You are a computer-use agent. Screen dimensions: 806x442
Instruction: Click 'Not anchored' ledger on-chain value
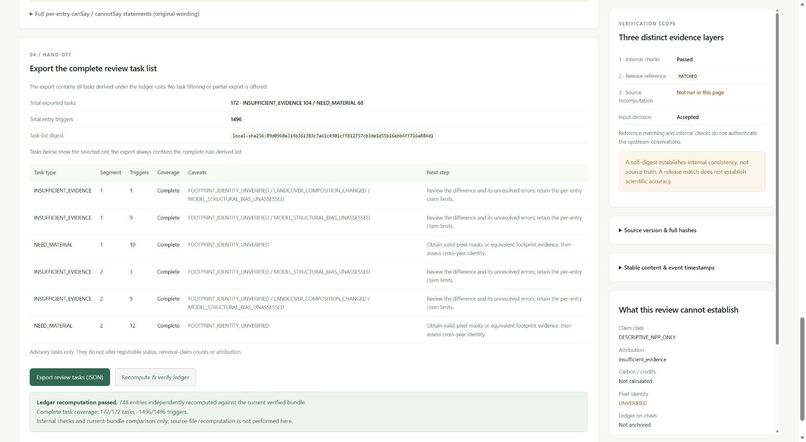(x=634, y=425)
